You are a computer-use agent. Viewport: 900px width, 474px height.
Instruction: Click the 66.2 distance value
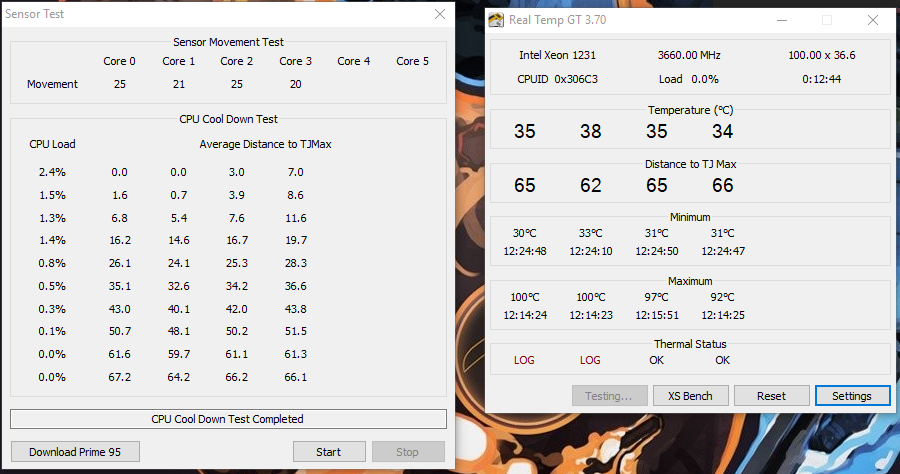[236, 377]
